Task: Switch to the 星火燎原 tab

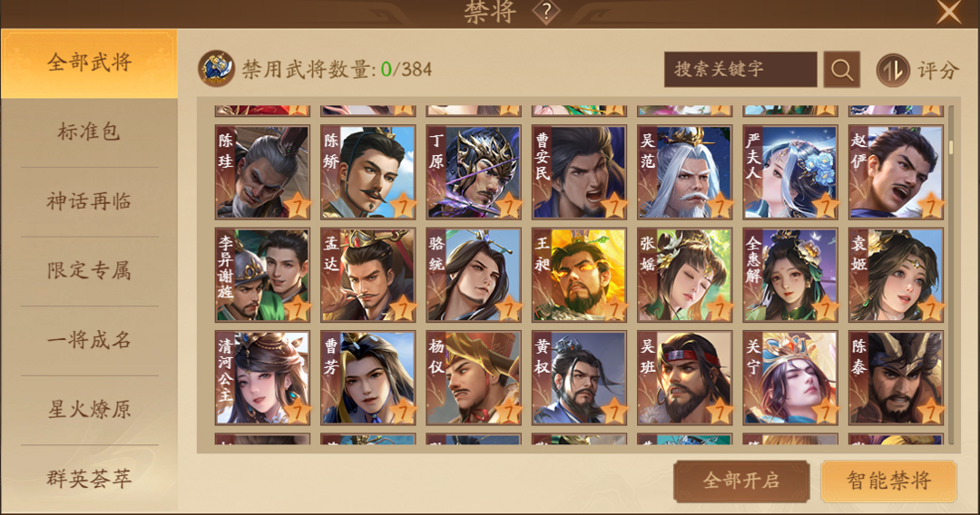Action: (89, 410)
